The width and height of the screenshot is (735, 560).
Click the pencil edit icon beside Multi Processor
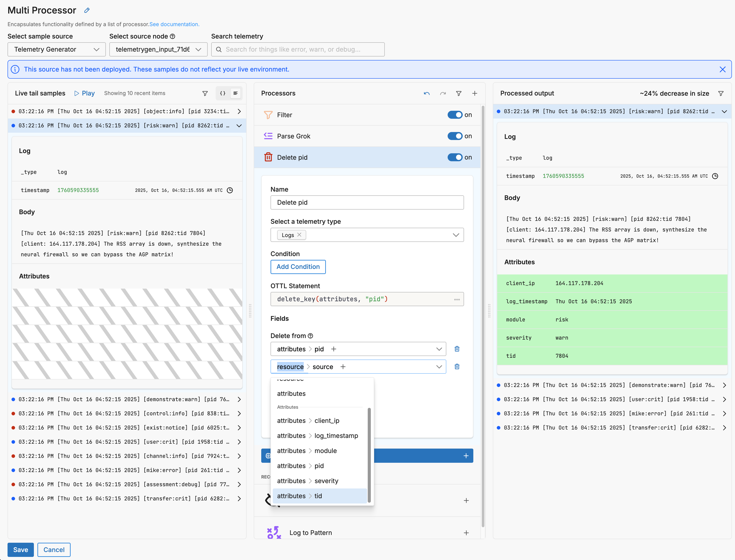[87, 10]
